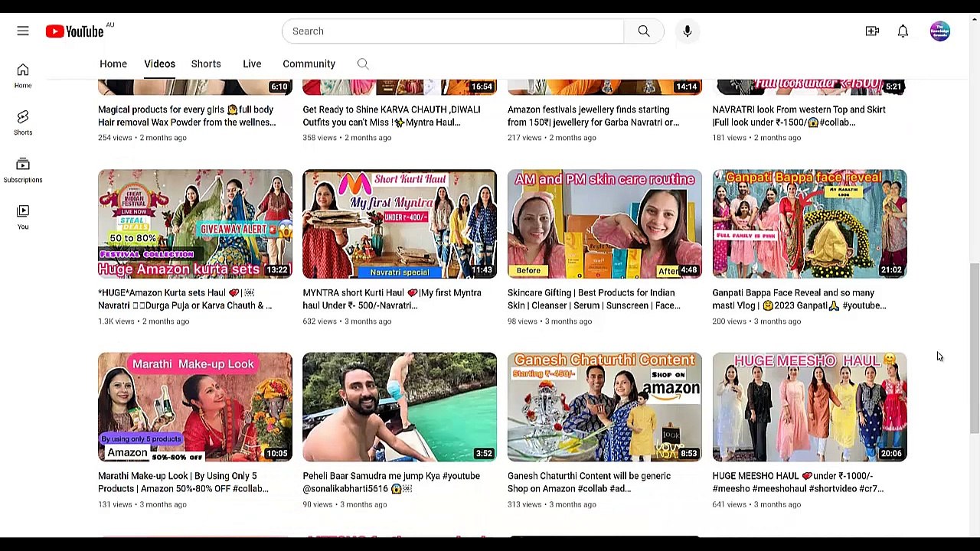Click the search magnifier button
The width and height of the screenshot is (980, 551).
(644, 31)
